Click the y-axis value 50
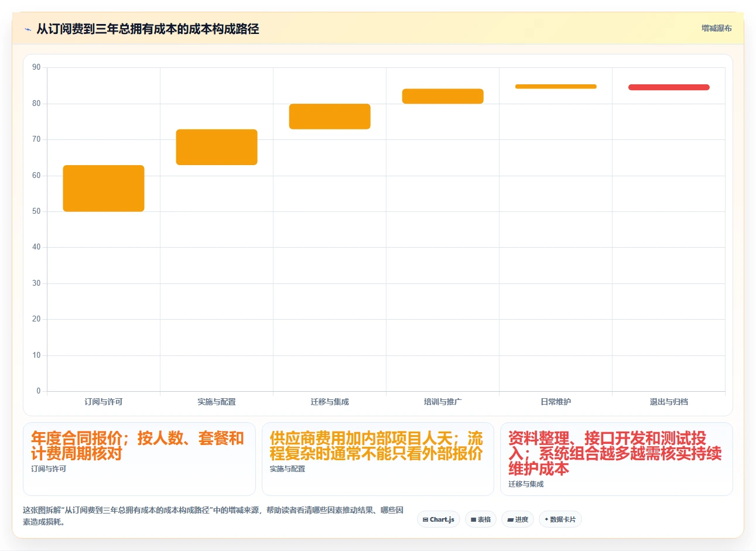756x551 pixels. click(36, 211)
